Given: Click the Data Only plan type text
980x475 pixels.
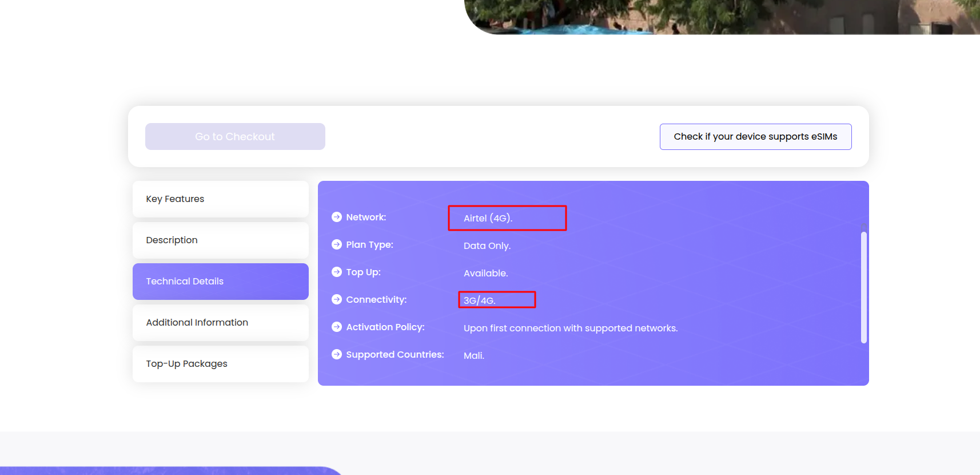Looking at the screenshot, I should coord(487,246).
